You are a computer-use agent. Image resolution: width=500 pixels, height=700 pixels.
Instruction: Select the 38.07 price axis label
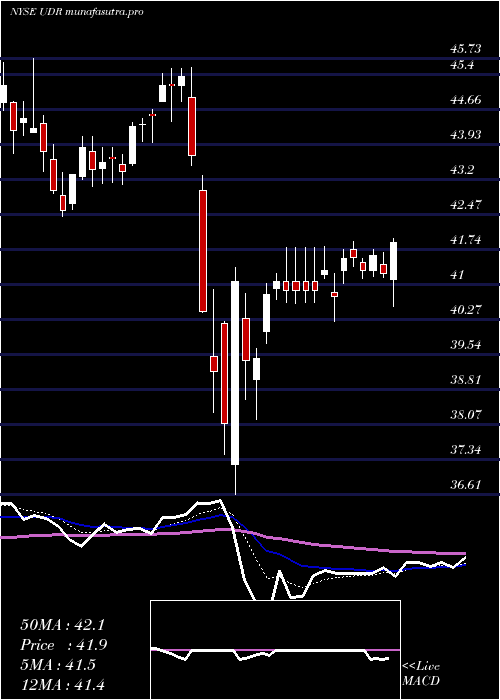465,415
